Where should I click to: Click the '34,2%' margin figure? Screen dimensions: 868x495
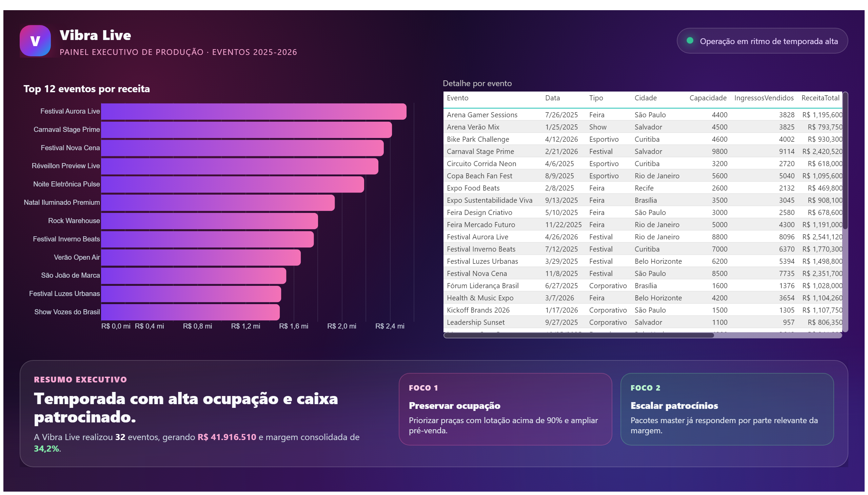[x=46, y=449]
